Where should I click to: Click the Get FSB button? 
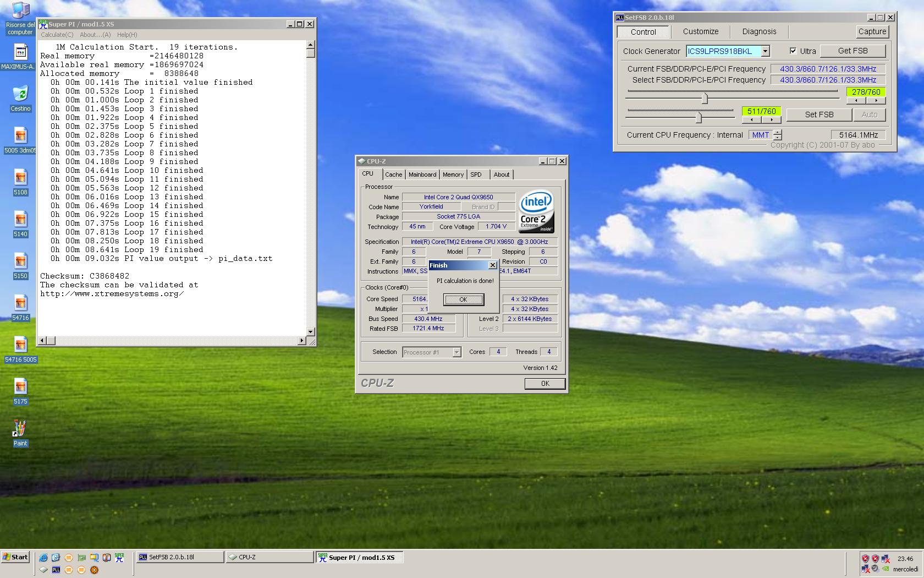tap(853, 51)
